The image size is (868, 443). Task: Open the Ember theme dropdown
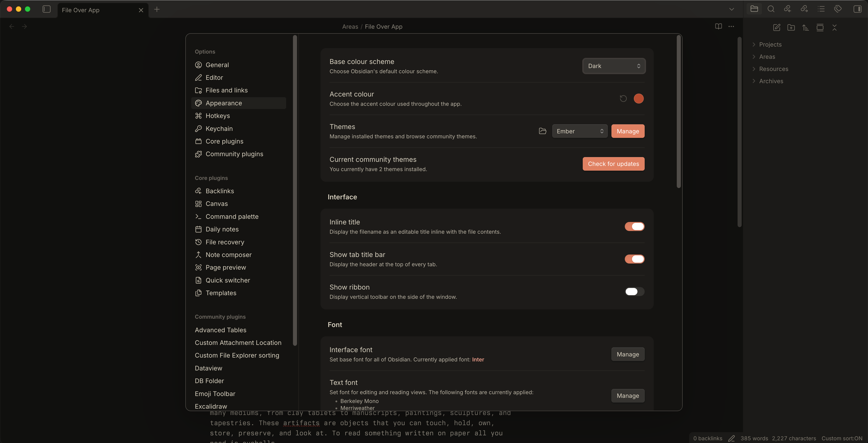coord(580,131)
